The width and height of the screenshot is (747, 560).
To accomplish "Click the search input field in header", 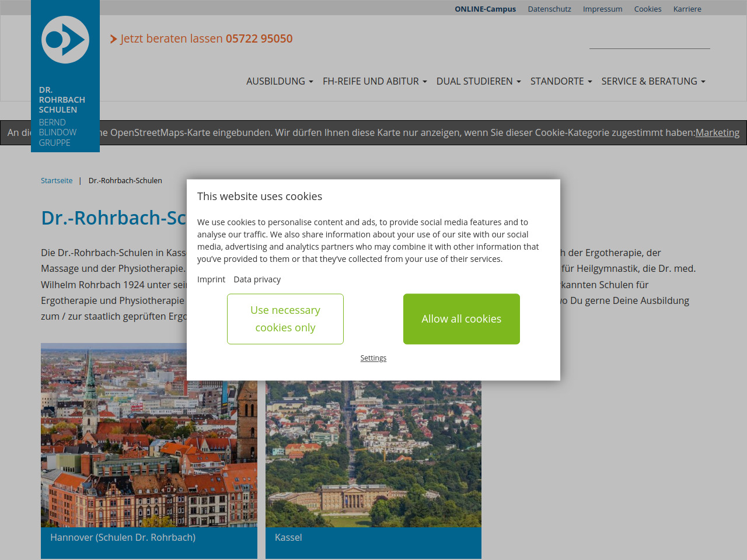I will (649, 40).
